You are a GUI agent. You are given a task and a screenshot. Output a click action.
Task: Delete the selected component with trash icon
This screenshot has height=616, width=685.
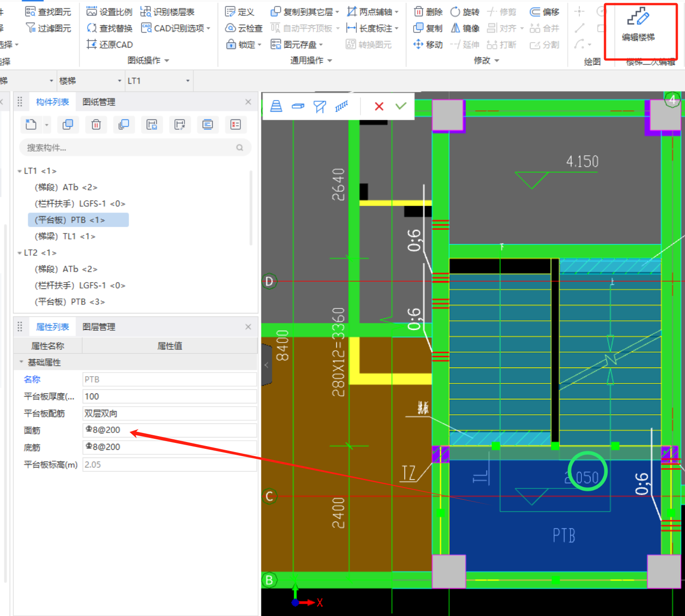pyautogui.click(x=96, y=124)
